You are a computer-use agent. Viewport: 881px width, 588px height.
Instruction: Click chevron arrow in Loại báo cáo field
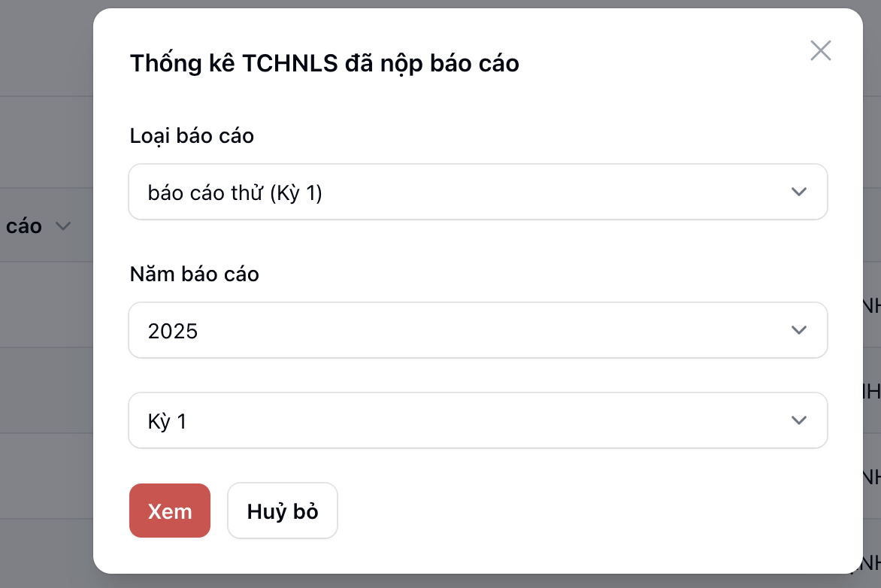point(799,192)
